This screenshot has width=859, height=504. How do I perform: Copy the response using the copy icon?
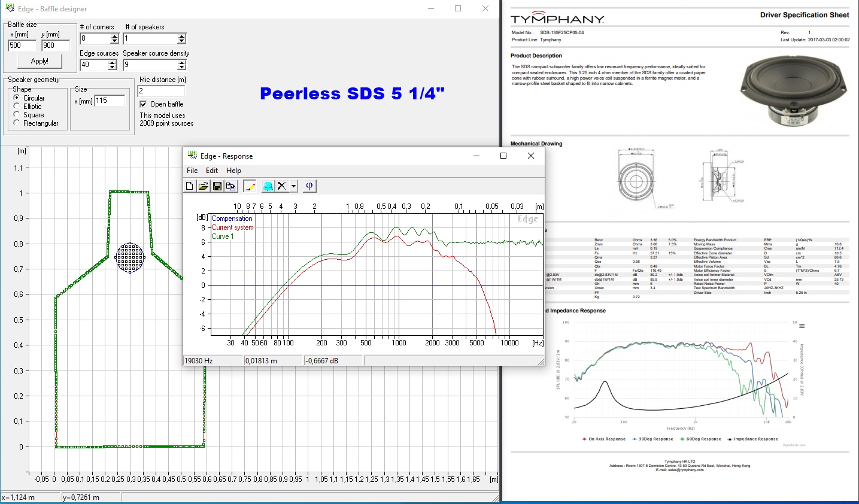click(x=231, y=186)
